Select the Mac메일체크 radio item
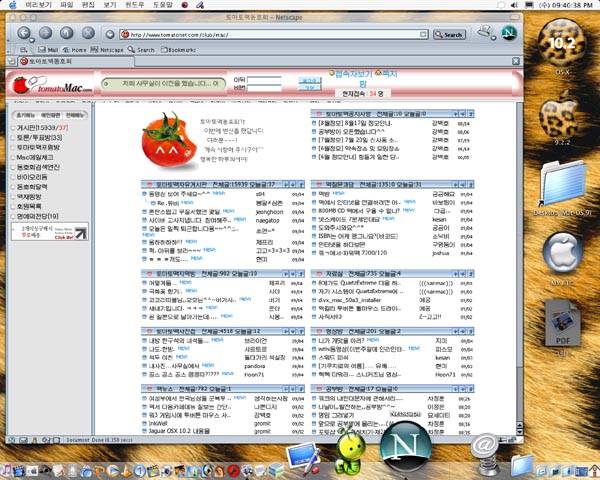Viewport: 600px width, 480px height. click(x=11, y=157)
